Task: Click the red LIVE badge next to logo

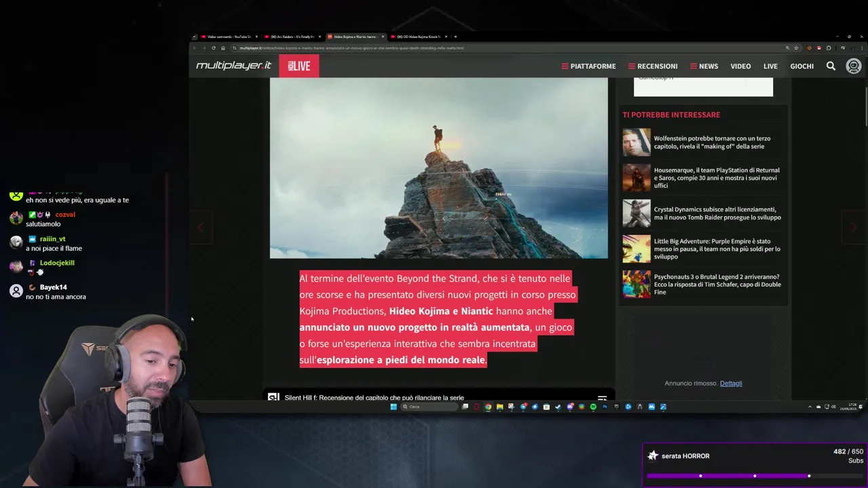Action: tap(298, 66)
